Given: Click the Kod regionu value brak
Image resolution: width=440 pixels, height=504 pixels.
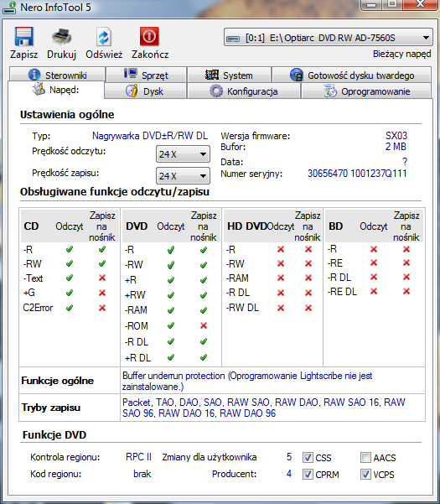Looking at the screenshot, I should point(142,474).
